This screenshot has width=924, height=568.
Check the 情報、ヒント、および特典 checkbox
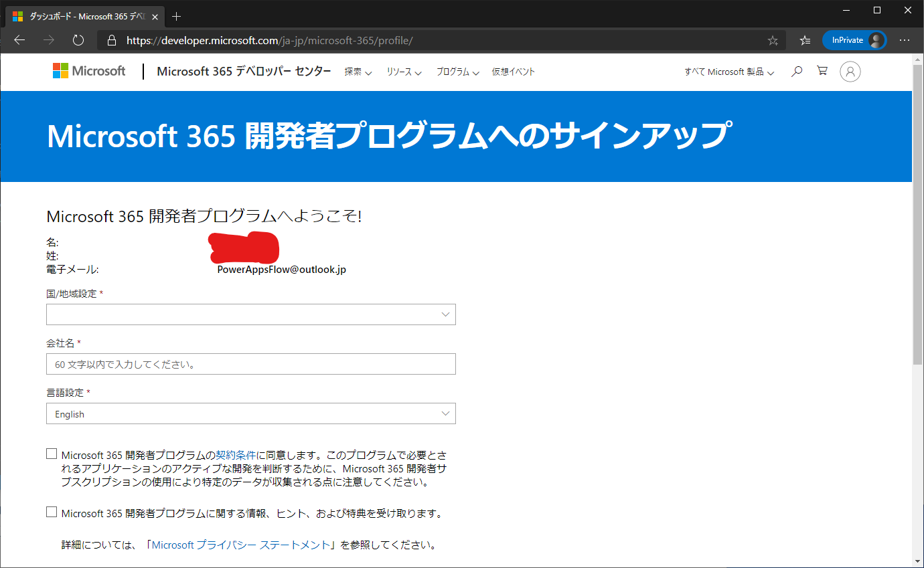tap(52, 512)
